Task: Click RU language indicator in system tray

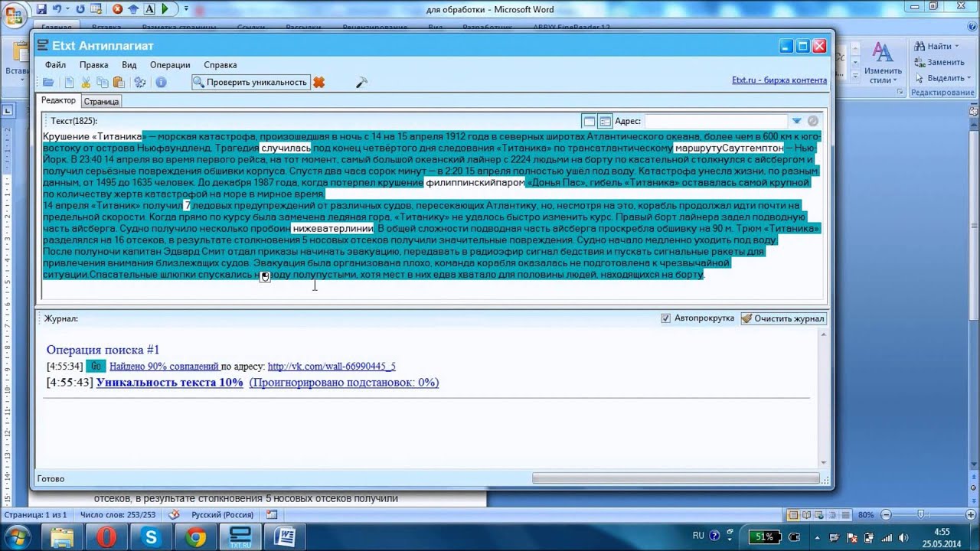Action: coord(698,536)
